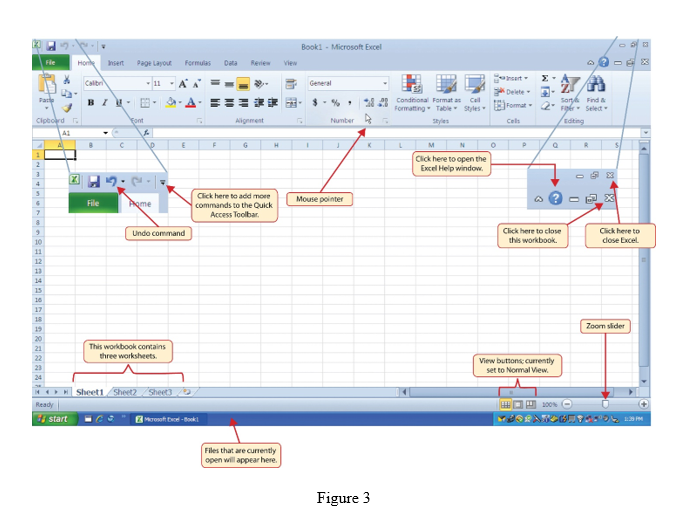Switch to the Page Layout tab
Viewport: 698px width, 511px height.
(154, 63)
